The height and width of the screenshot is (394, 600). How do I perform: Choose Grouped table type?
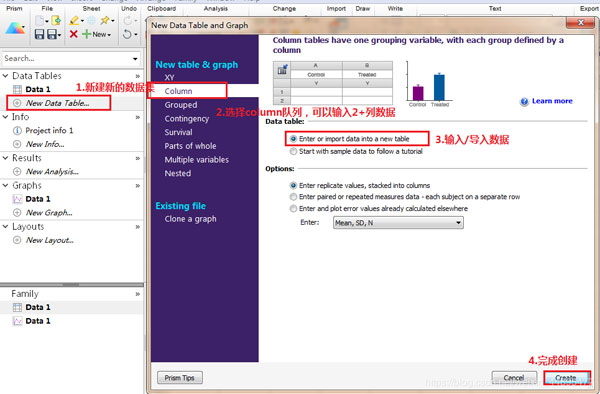pos(181,105)
